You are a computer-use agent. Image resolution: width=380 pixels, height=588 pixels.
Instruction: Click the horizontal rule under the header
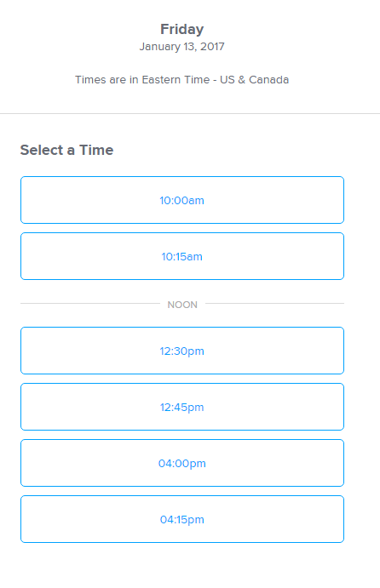190,113
